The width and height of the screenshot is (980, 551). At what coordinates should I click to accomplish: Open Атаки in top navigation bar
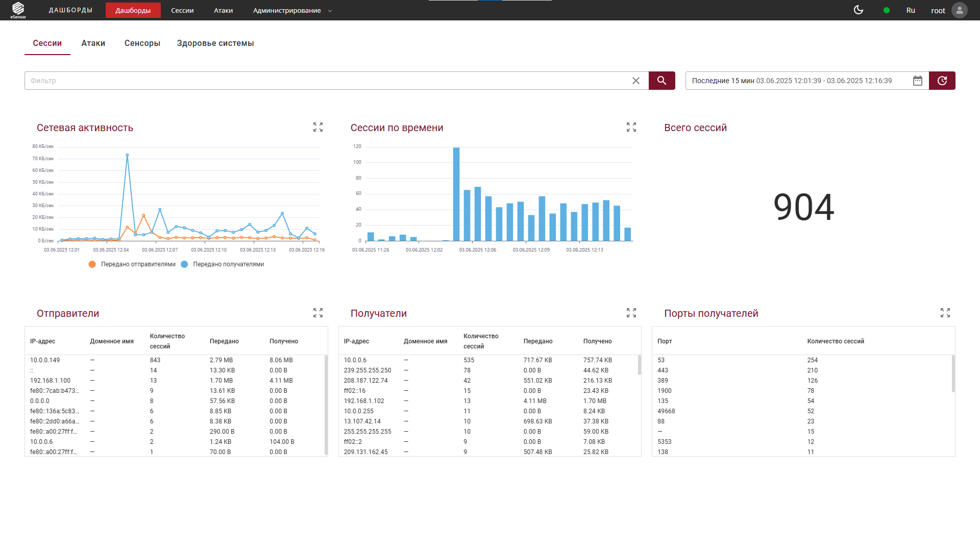click(223, 10)
